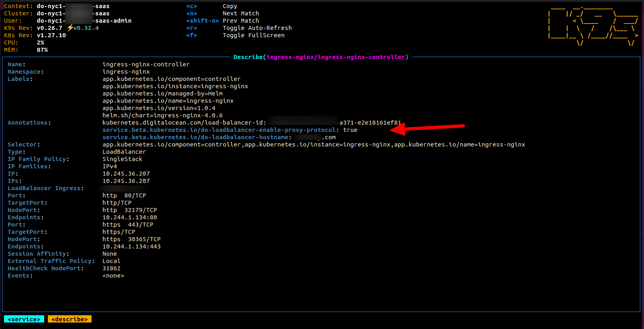Click the do-loadbalancer-enable-proxy-protocol annotation
This screenshot has width=644, height=329.
click(219, 130)
